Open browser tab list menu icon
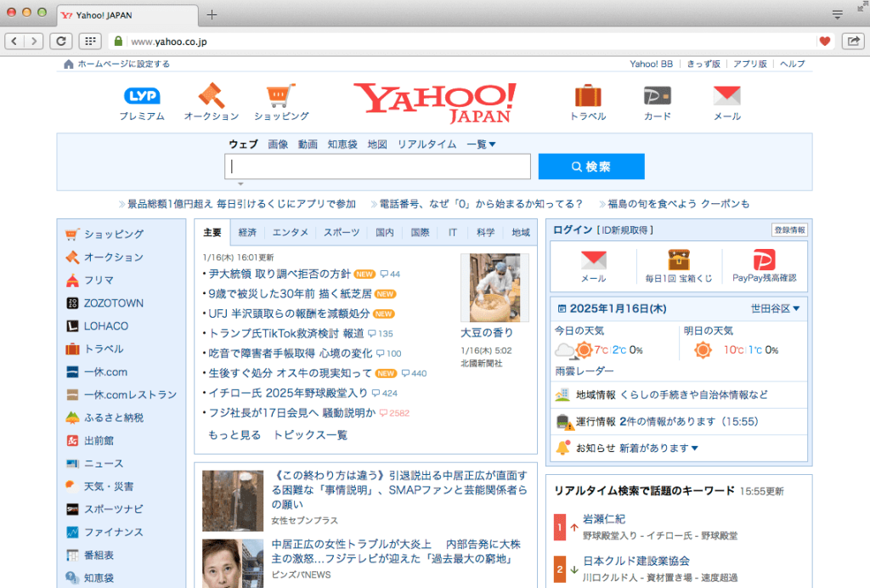870x588 pixels. (837, 14)
